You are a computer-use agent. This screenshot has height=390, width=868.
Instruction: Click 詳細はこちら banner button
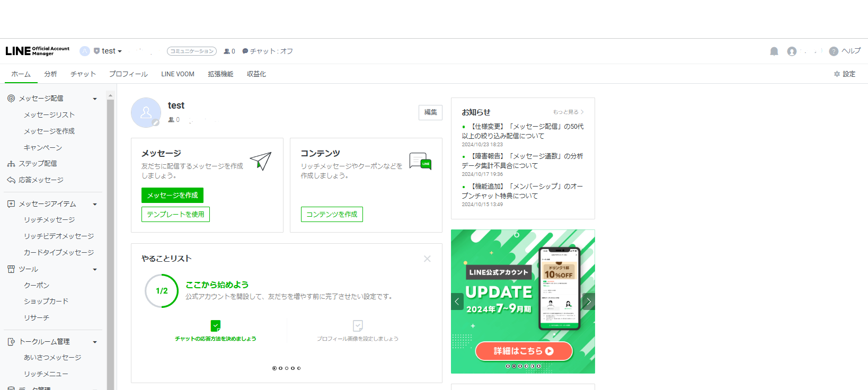524,351
